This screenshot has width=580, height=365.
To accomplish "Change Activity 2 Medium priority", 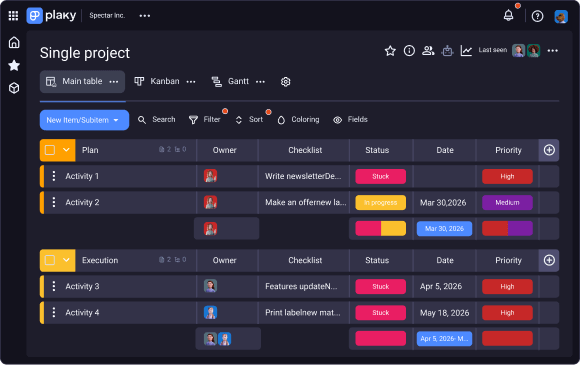I will tap(507, 203).
